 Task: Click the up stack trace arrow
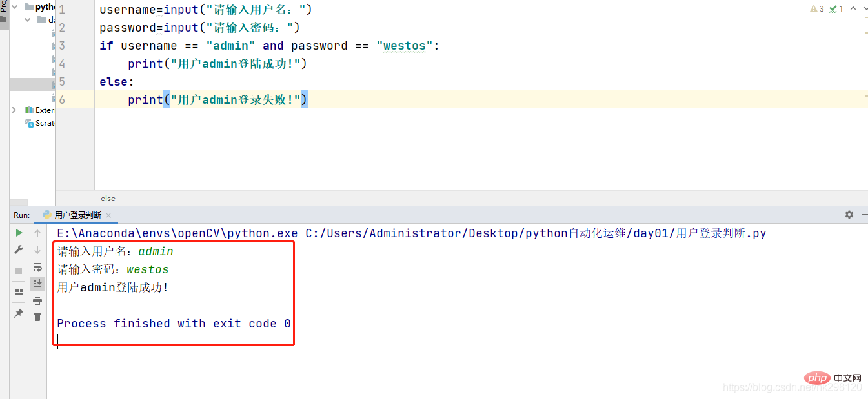37,233
